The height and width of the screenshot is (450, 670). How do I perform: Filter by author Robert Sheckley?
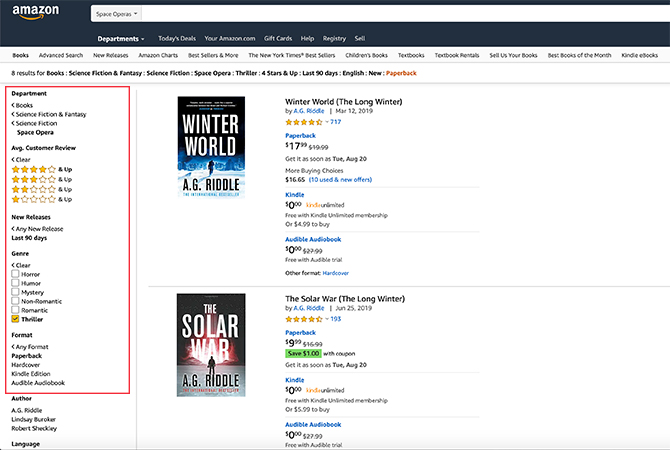[x=34, y=428]
